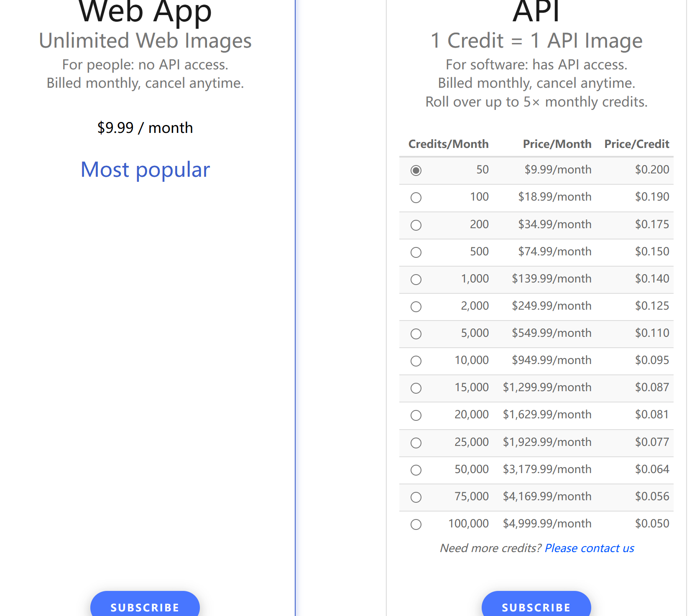Image resolution: width=697 pixels, height=616 pixels.
Task: Select the 50,000 credits radio button
Action: tap(416, 470)
